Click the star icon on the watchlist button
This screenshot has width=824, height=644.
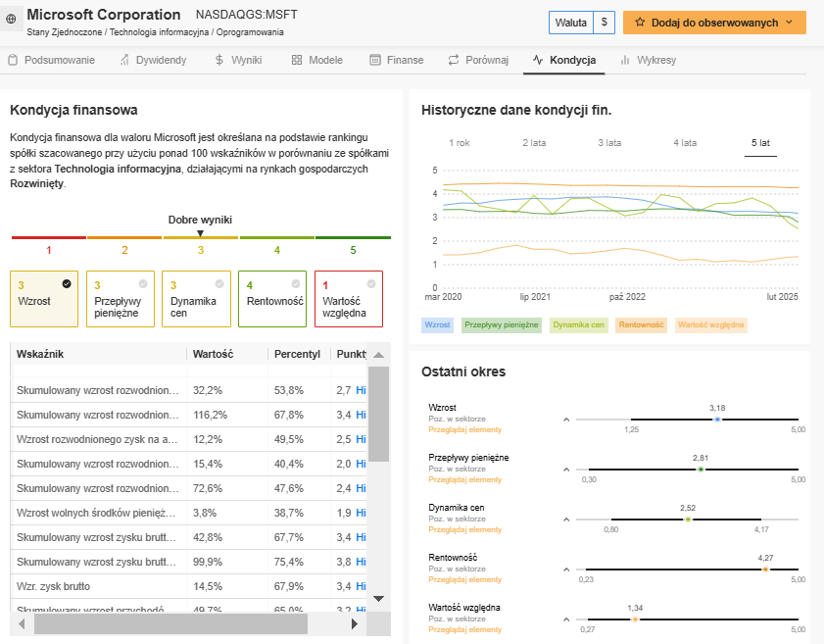640,23
